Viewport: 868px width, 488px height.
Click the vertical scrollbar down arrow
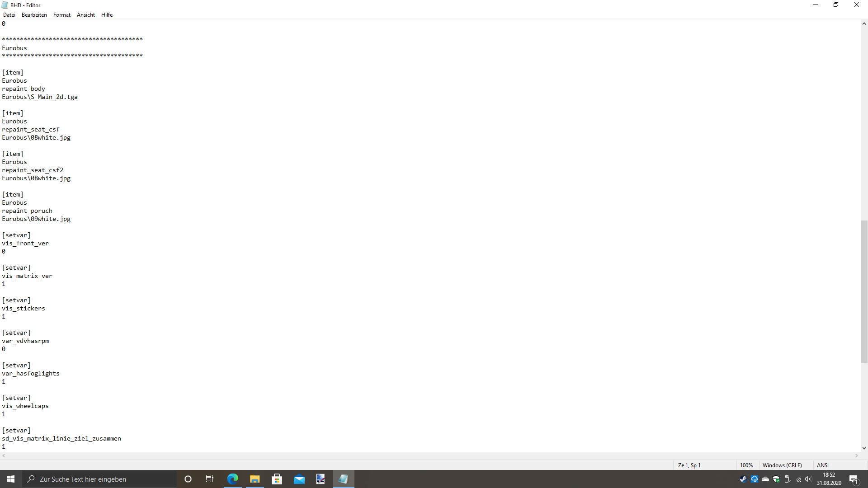click(864, 448)
